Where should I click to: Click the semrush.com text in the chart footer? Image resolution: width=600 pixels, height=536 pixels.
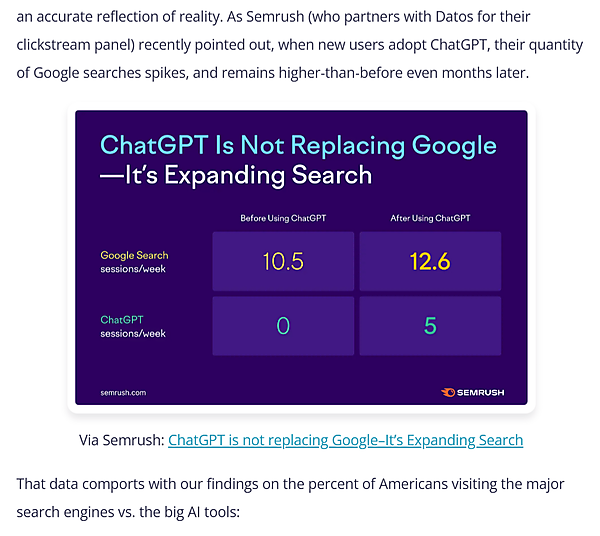click(123, 393)
